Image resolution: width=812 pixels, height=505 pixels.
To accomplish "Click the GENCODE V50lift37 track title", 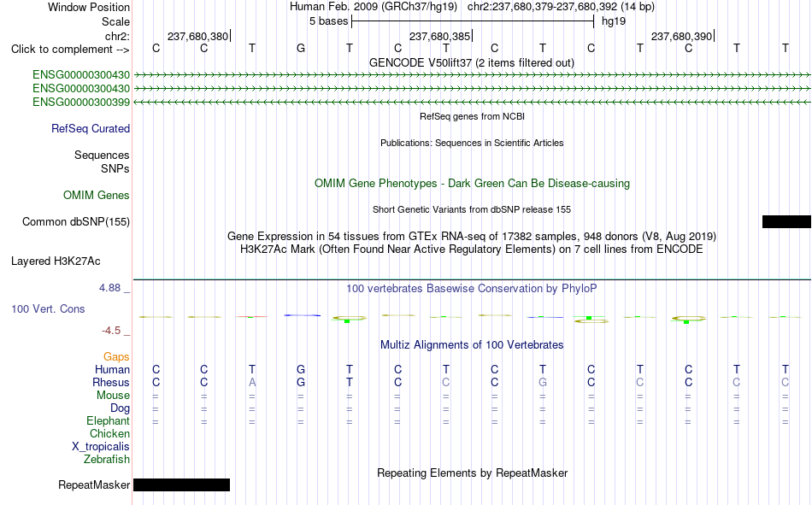I will [472, 62].
